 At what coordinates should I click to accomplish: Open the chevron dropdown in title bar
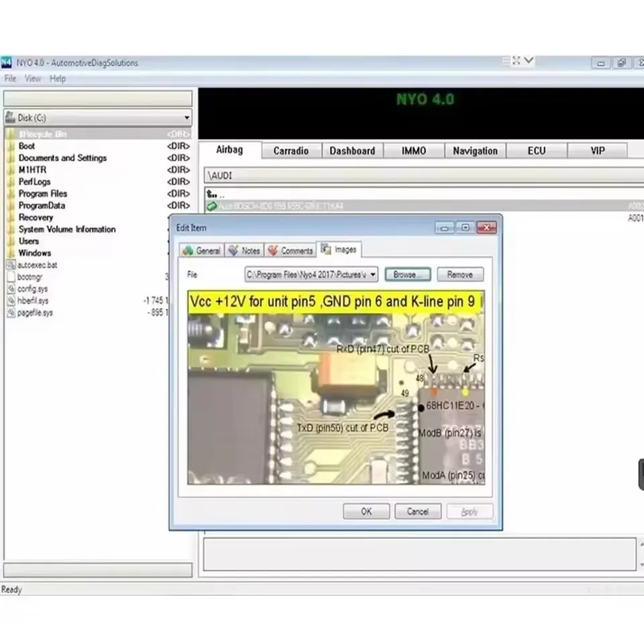coord(529,60)
